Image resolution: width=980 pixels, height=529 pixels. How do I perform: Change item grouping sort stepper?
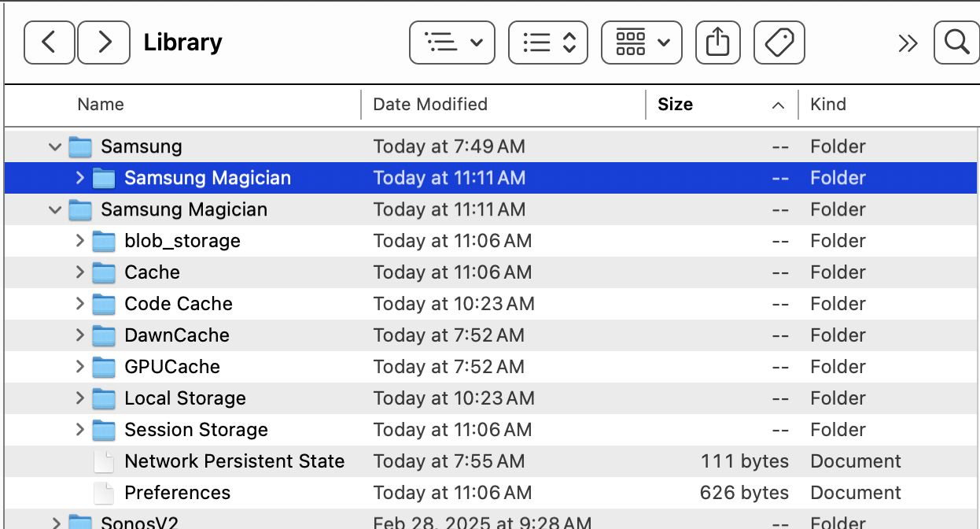tap(550, 43)
